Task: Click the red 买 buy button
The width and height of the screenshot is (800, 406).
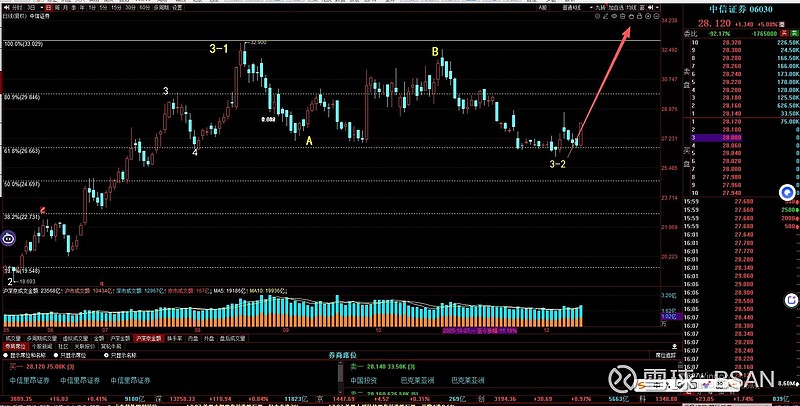Action: (783, 34)
